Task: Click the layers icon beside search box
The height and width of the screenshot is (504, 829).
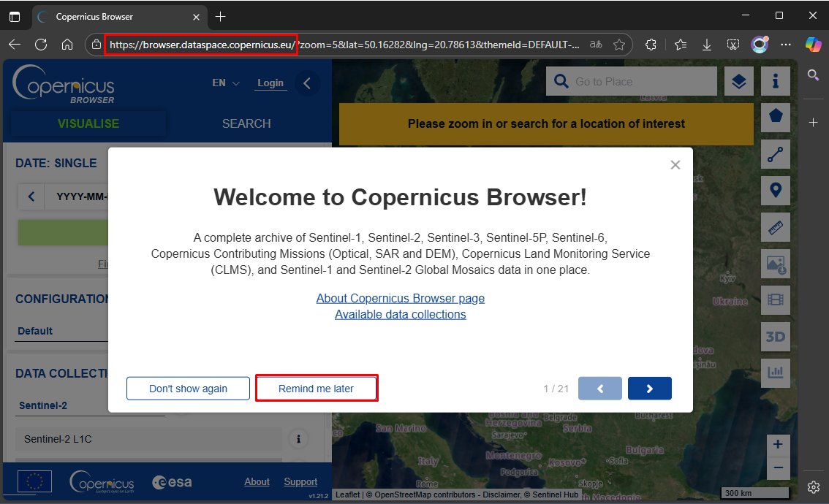Action: point(739,82)
